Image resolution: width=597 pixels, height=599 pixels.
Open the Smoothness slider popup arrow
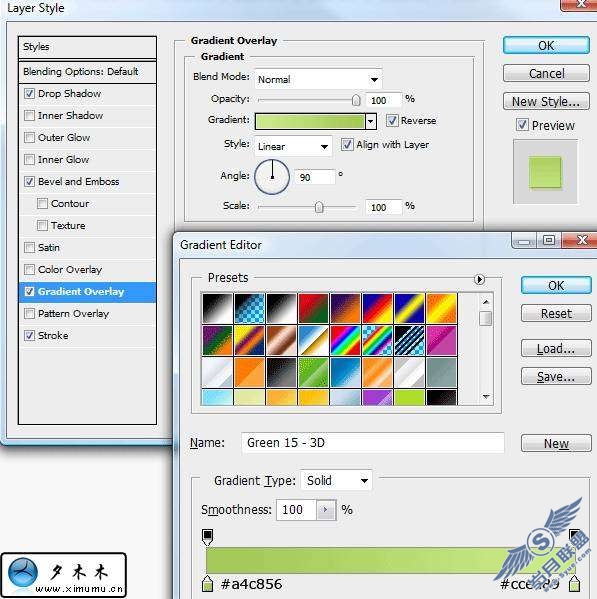tap(326, 510)
